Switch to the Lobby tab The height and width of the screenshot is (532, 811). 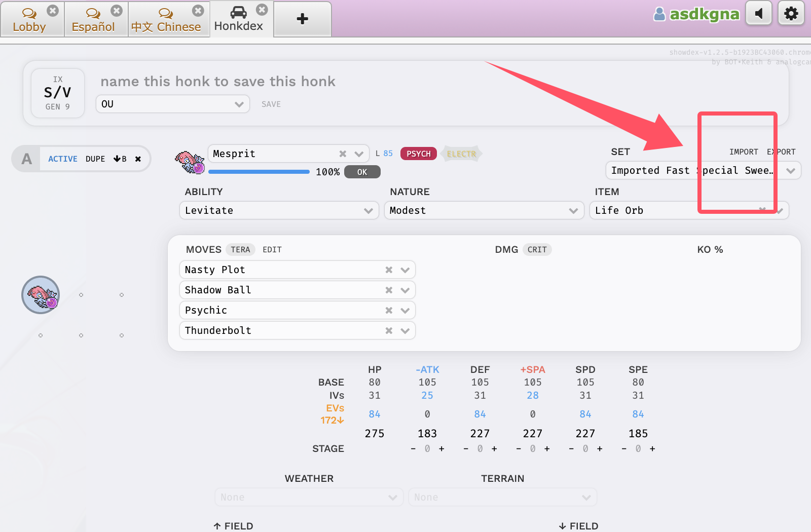click(x=29, y=20)
